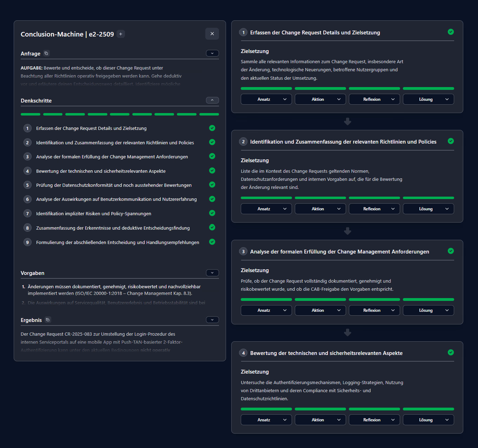Screen dimensions: 478x448
Task: Select step 6 Benutzerkommunikation in Denkschritte list
Action: click(x=116, y=199)
